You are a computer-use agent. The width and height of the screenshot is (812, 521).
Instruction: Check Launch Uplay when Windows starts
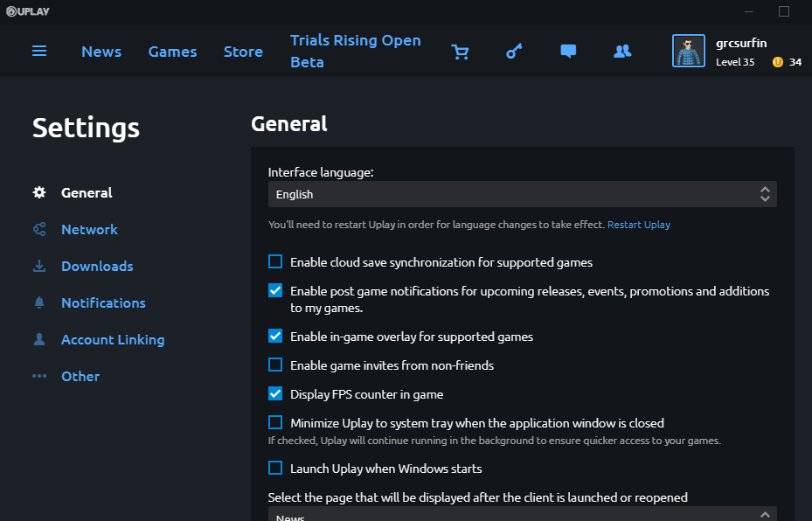coord(275,468)
